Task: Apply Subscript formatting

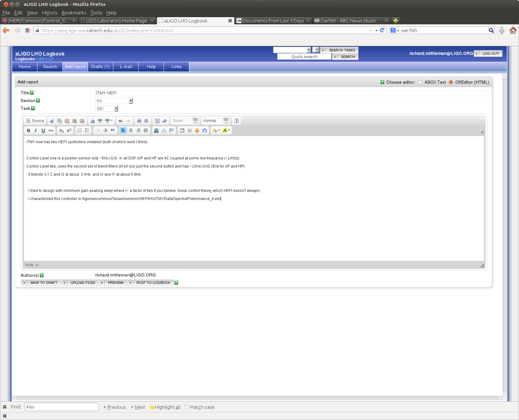Action: click(x=62, y=130)
